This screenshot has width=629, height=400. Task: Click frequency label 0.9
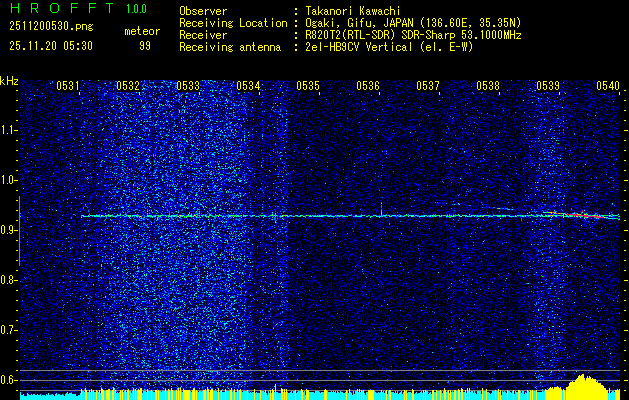[8, 230]
